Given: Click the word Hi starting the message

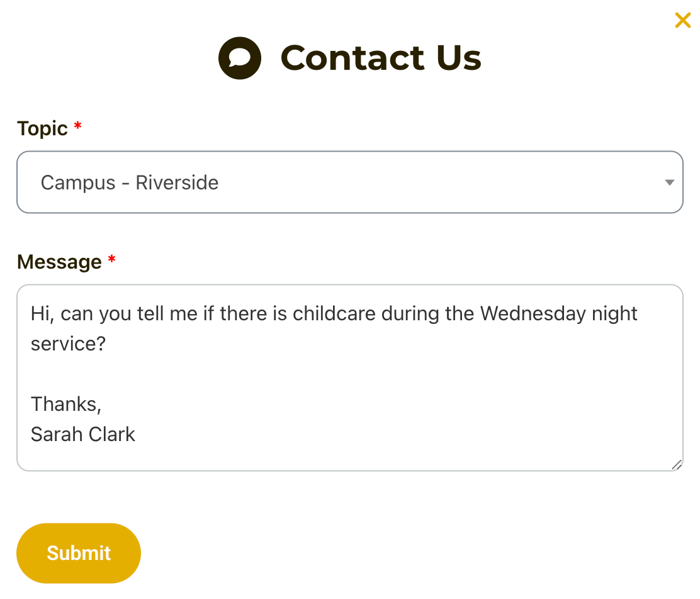Looking at the screenshot, I should click(x=41, y=313).
